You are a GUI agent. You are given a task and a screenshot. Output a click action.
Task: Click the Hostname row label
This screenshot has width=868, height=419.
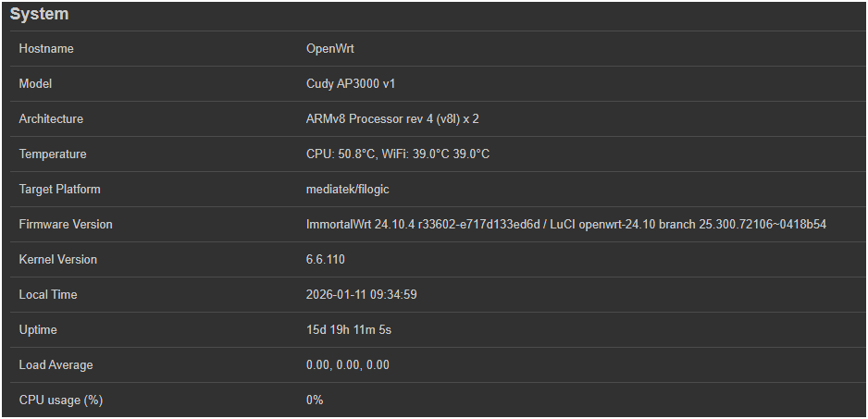(46, 48)
